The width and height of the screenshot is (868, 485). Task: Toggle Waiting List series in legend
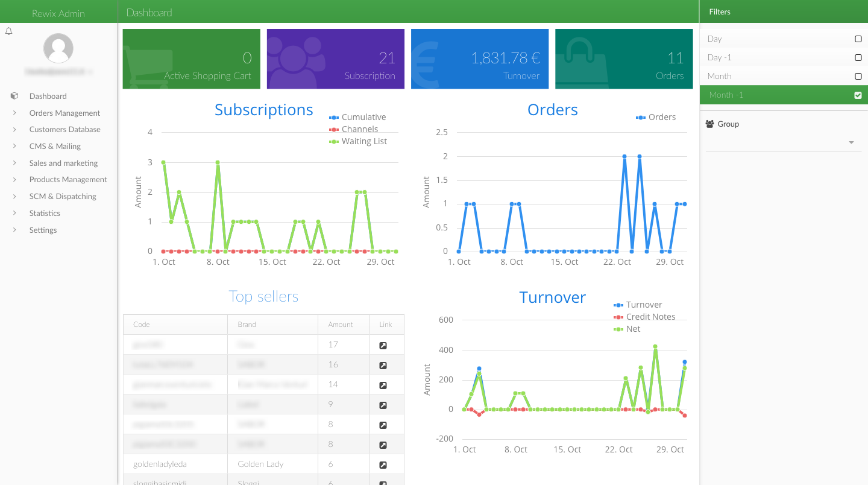click(x=358, y=141)
